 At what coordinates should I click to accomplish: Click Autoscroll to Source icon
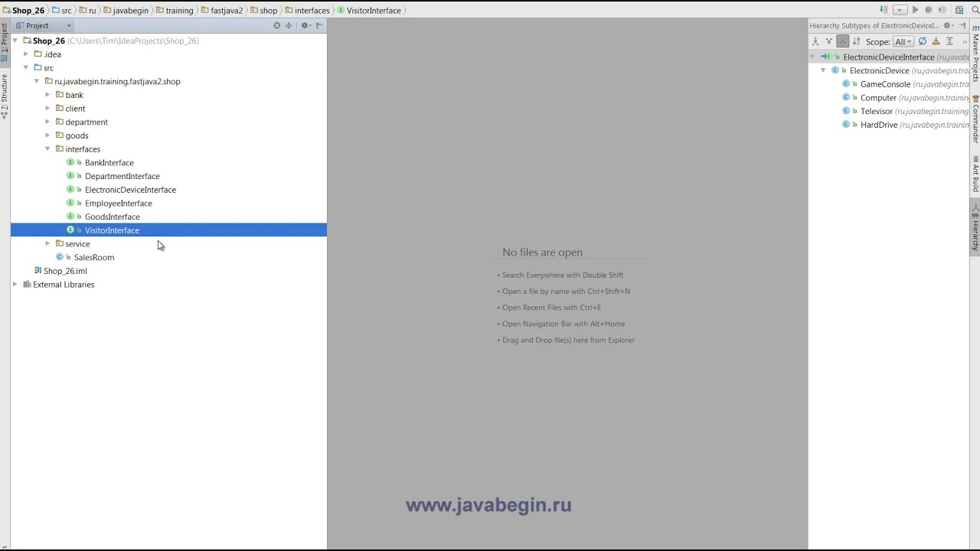936,41
